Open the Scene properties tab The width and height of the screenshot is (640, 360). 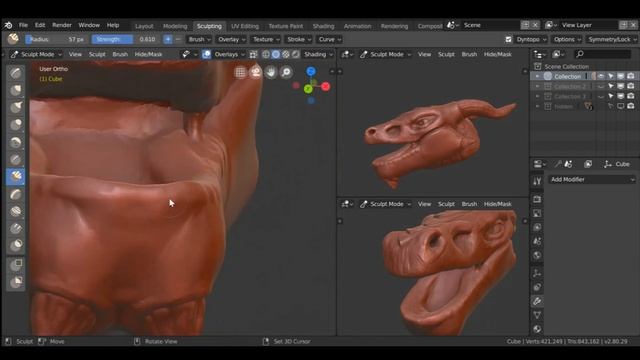(537, 242)
